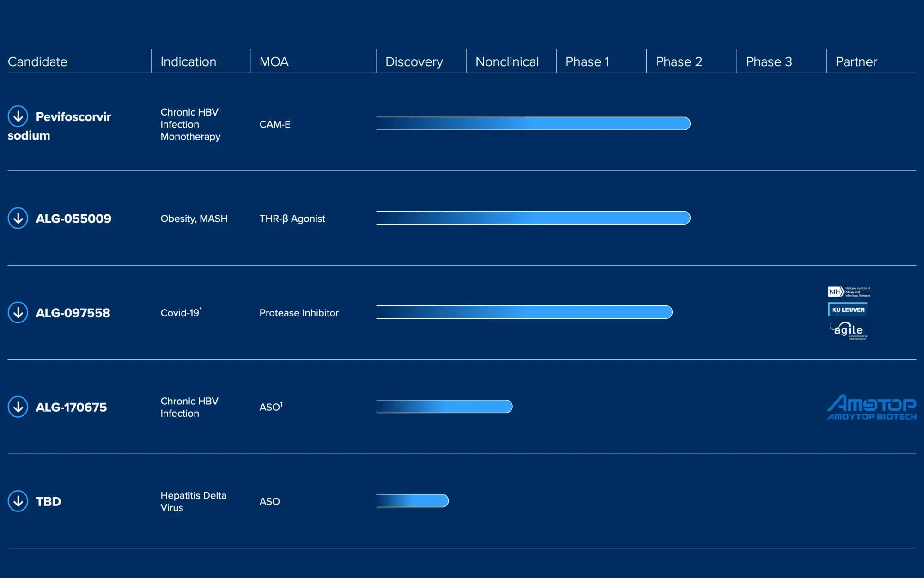Expand the ALG-055009 down-arrow icon

tap(18, 218)
